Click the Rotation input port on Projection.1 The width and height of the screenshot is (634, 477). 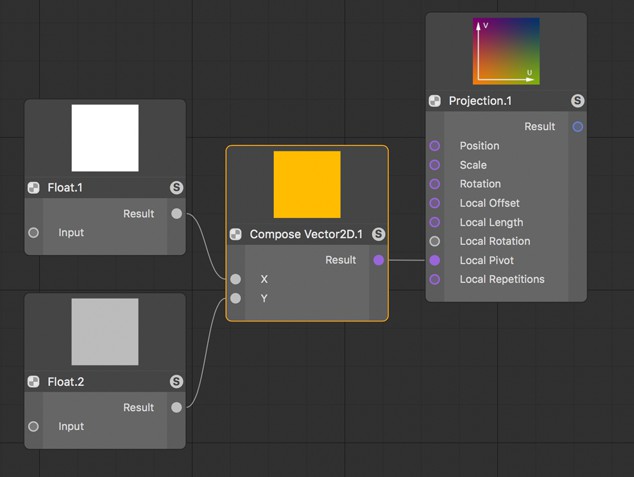point(435,184)
